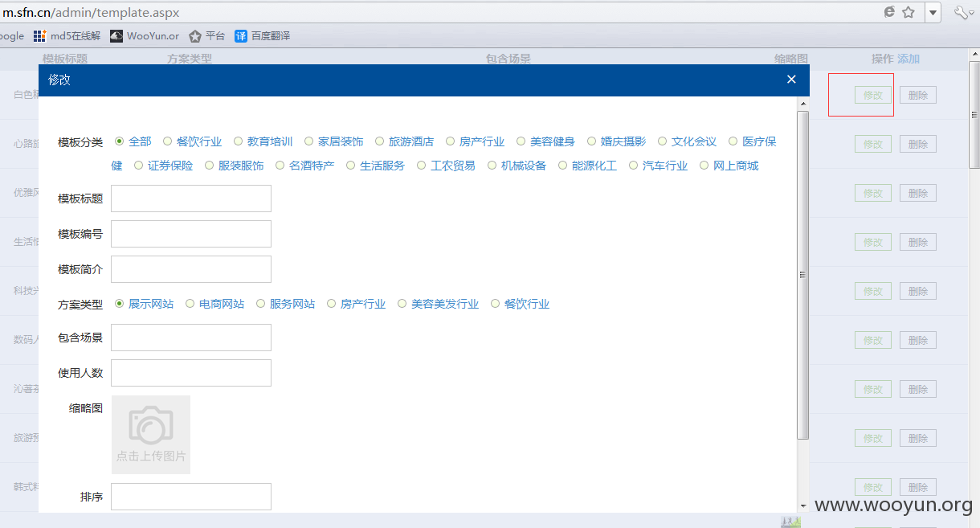The image size is (980, 528).
Task: Choose 展示网站 as 方案类型
Action: tap(120, 304)
